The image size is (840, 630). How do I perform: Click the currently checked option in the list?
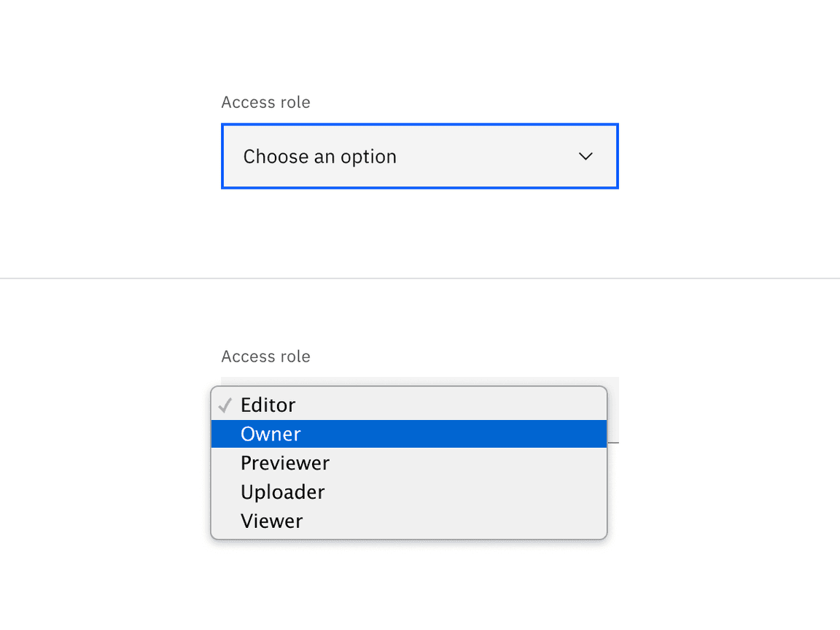point(268,405)
